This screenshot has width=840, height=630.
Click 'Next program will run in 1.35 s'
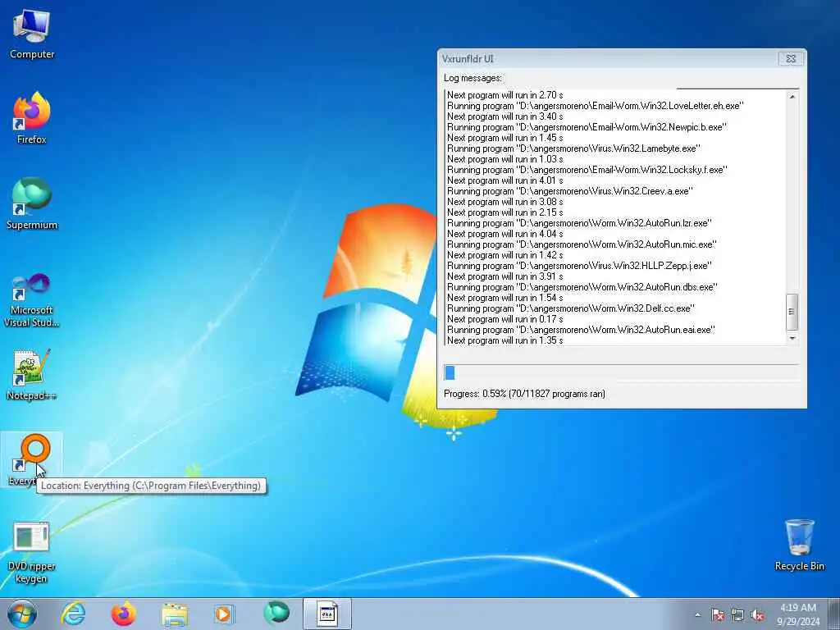pyautogui.click(x=505, y=340)
